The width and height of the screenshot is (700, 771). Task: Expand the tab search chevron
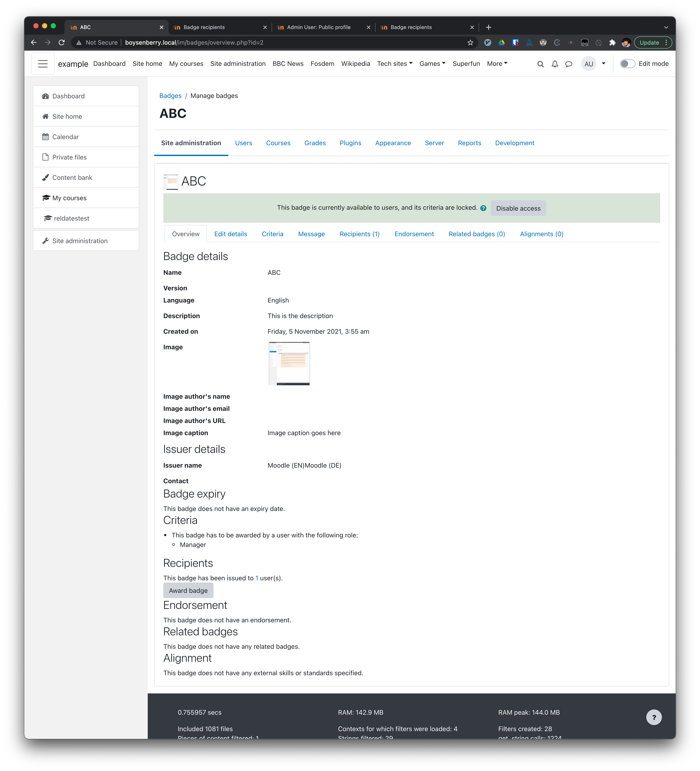666,27
